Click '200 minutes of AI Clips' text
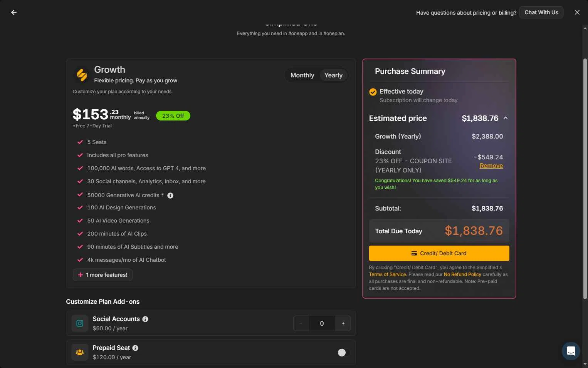Viewport: 588px width, 368px height. coord(117,234)
